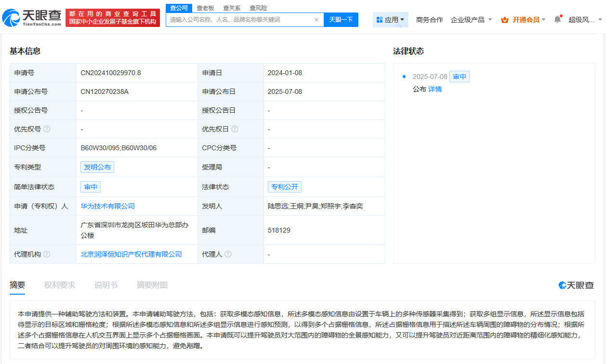
Task: Open the 应用 apps dropdown
Action: point(390,20)
